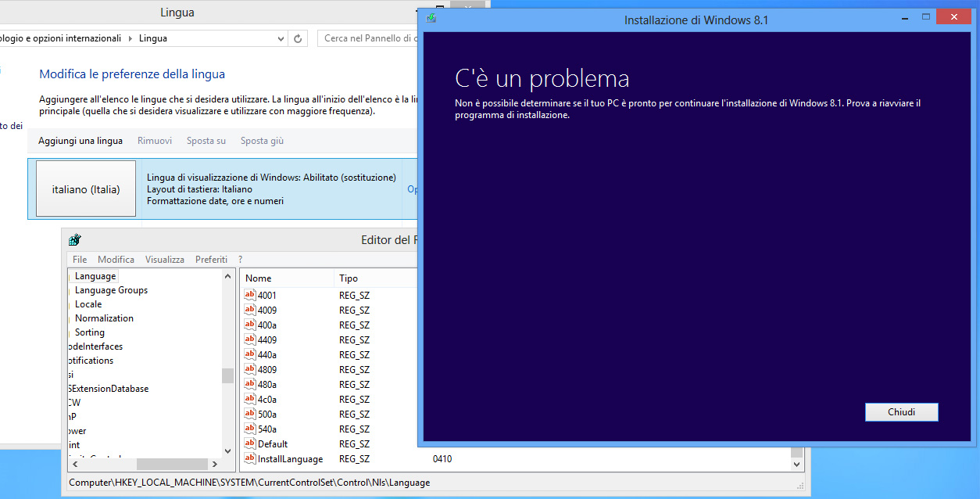Close the Windows 8.1 setup window
The width and height of the screenshot is (980, 499).
[x=953, y=17]
